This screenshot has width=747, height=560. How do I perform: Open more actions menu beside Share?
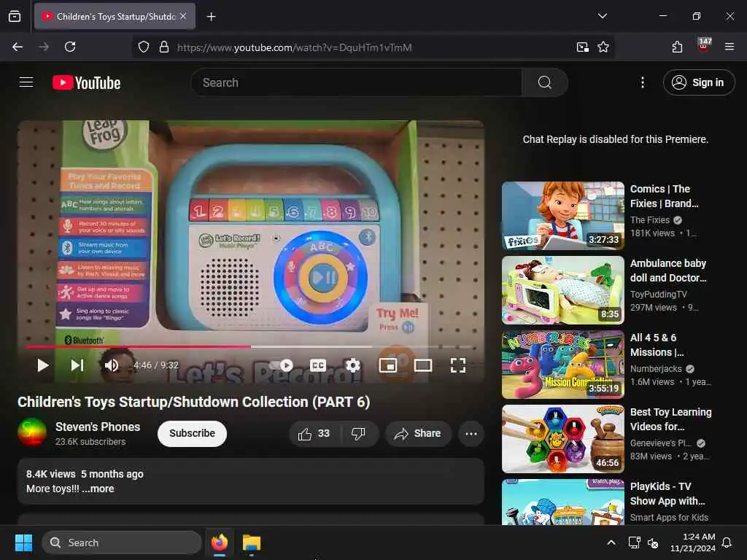[x=471, y=433]
